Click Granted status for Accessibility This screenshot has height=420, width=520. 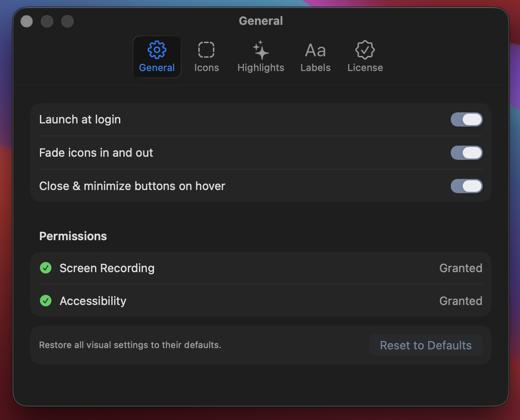(x=461, y=301)
